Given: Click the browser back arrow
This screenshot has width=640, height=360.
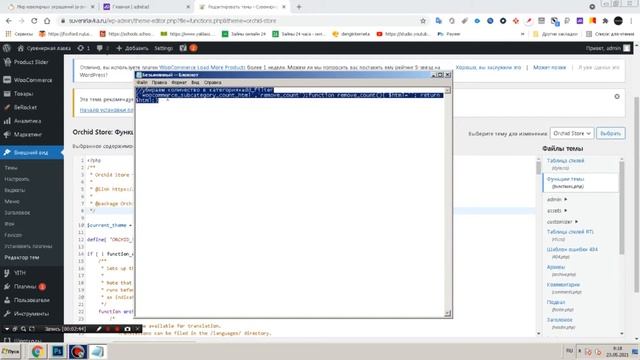Looking at the screenshot, I should (9, 21).
